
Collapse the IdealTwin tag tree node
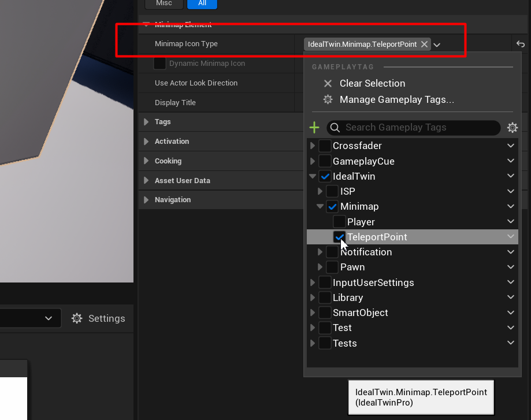[313, 176]
